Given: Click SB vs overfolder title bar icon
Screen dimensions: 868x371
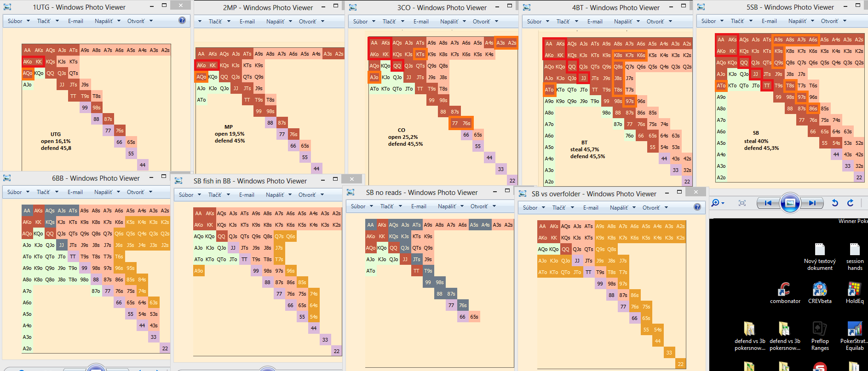Looking at the screenshot, I should pos(523,194).
